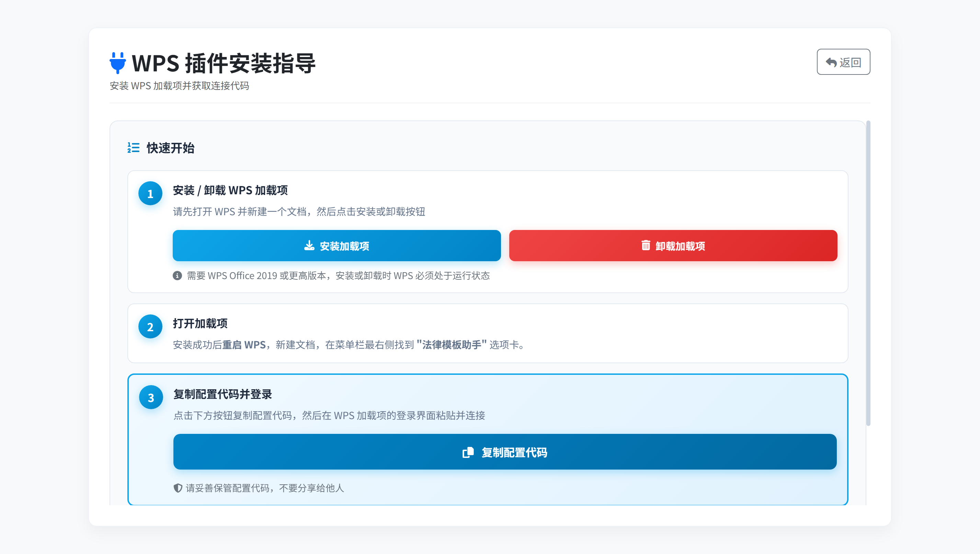980x554 pixels.
Task: Click the download icon inside 安装加载项 button
Action: coord(309,245)
